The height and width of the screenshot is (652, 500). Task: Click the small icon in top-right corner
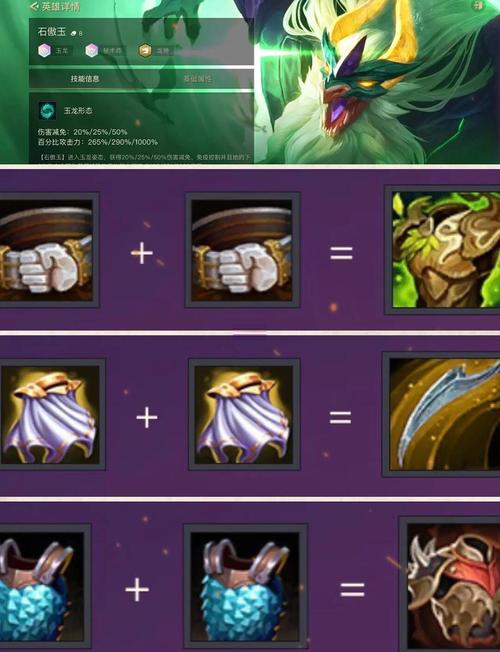click(x=478, y=5)
